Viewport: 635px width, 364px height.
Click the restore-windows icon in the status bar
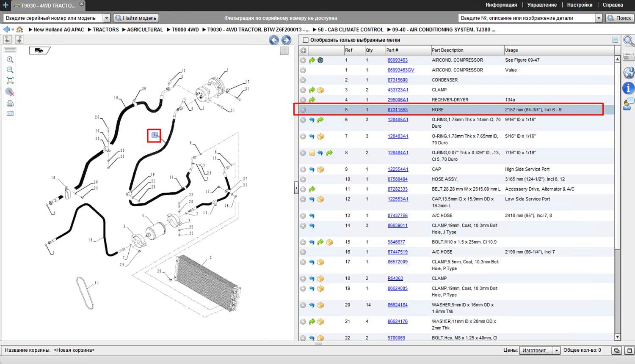617,350
